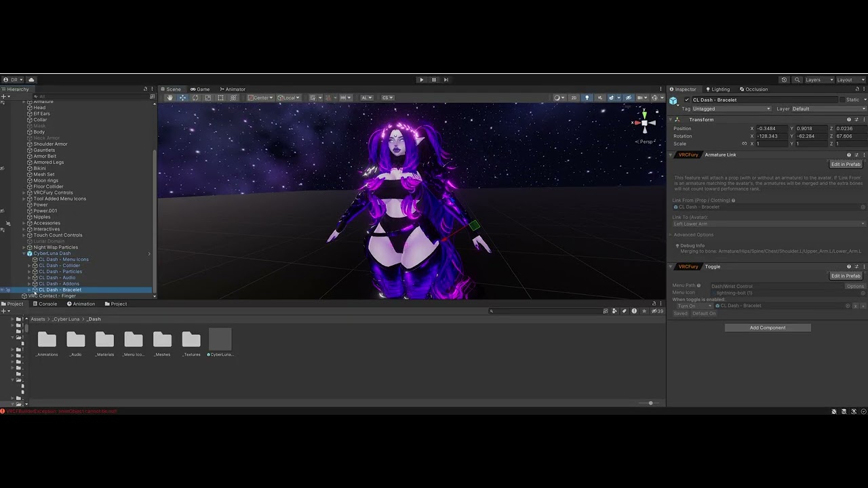The width and height of the screenshot is (868, 488).
Task: Select Shoulder Armor in Hierarchy
Action: (x=50, y=144)
